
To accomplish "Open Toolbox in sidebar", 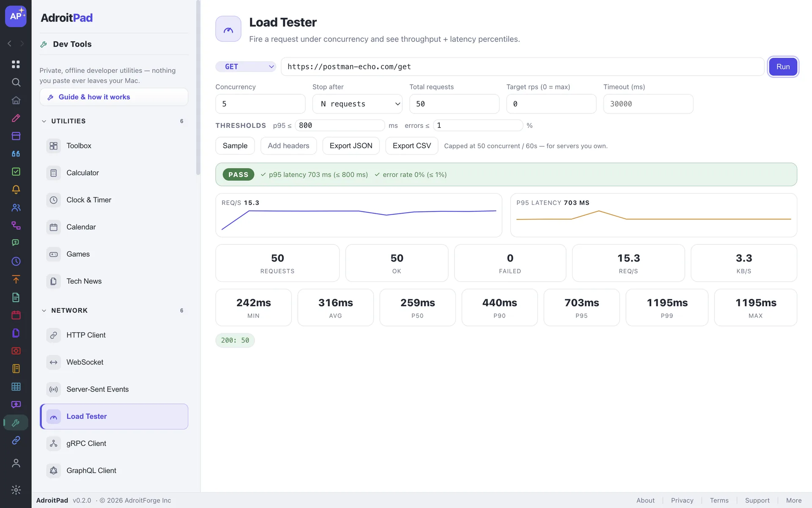I will pyautogui.click(x=114, y=146).
